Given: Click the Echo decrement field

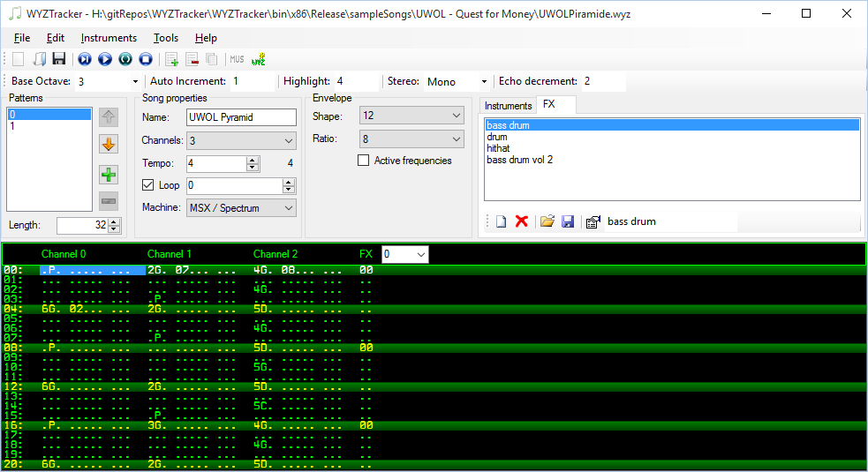Looking at the screenshot, I should coord(603,81).
